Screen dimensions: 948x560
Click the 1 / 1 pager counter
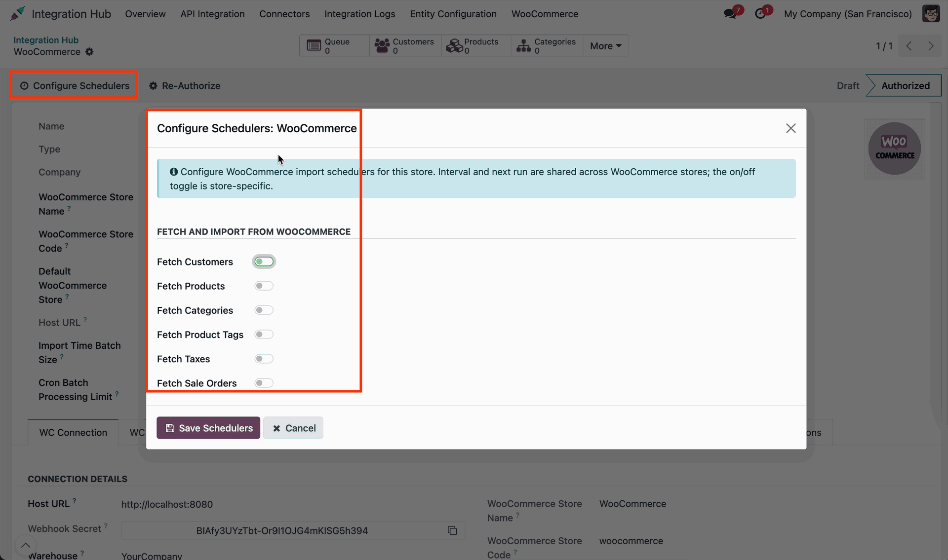coord(884,46)
